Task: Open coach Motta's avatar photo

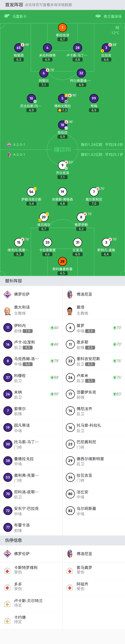Action: tap(70, 311)
